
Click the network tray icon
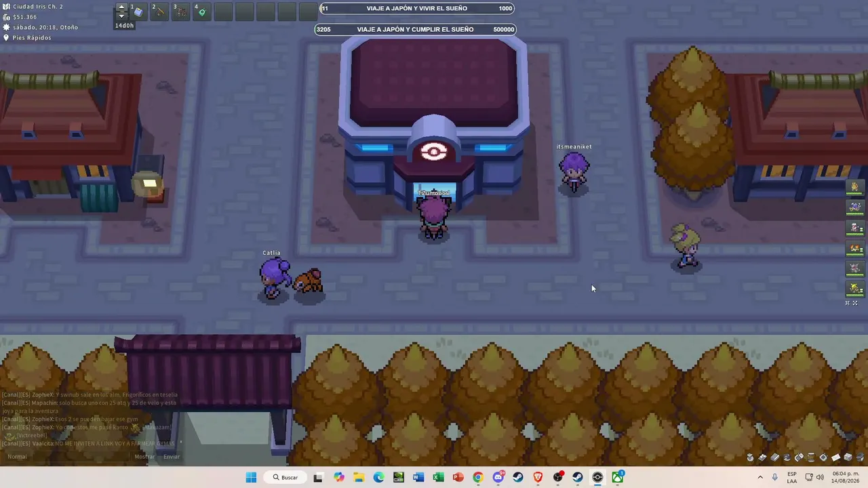click(809, 477)
